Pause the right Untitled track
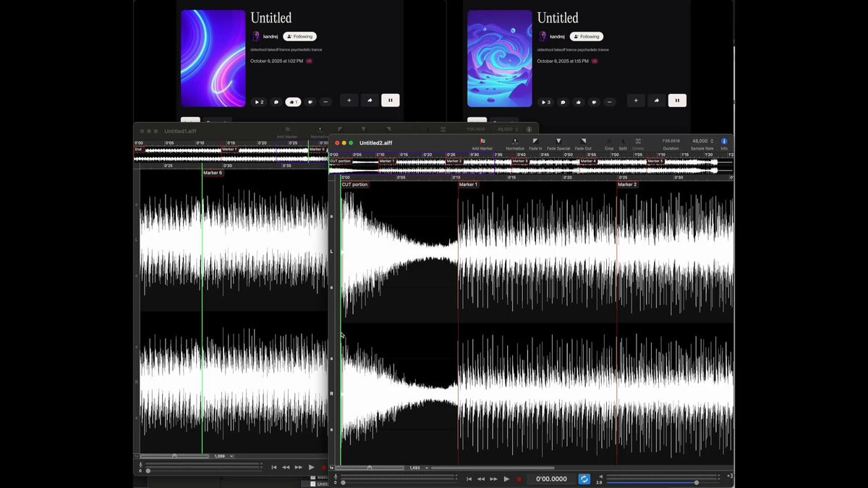This screenshot has width=868, height=488. pos(677,101)
